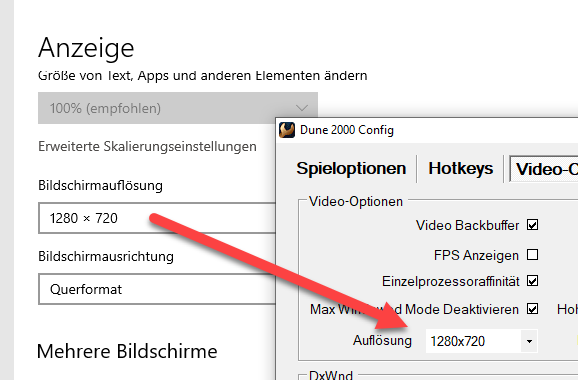Click the DxWnd group label
The width and height of the screenshot is (578, 380).
coord(331,375)
